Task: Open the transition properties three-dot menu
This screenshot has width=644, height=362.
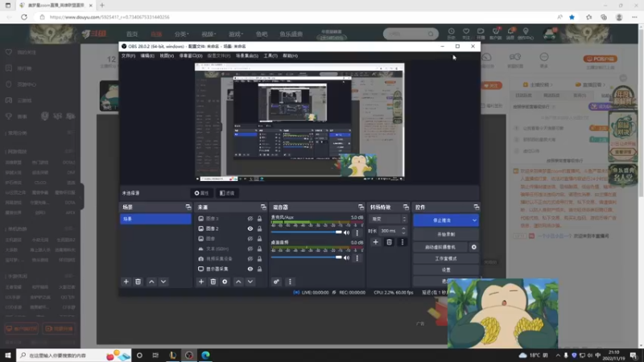Action: pos(402,242)
